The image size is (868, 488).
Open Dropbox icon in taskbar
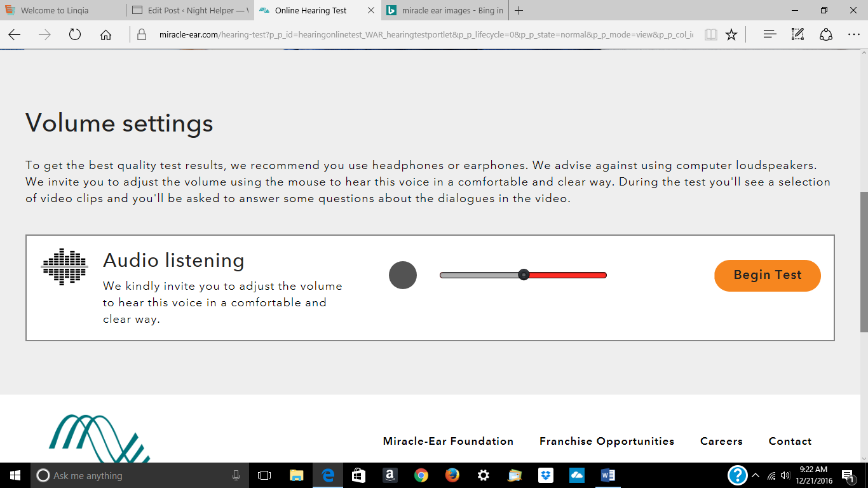546,475
